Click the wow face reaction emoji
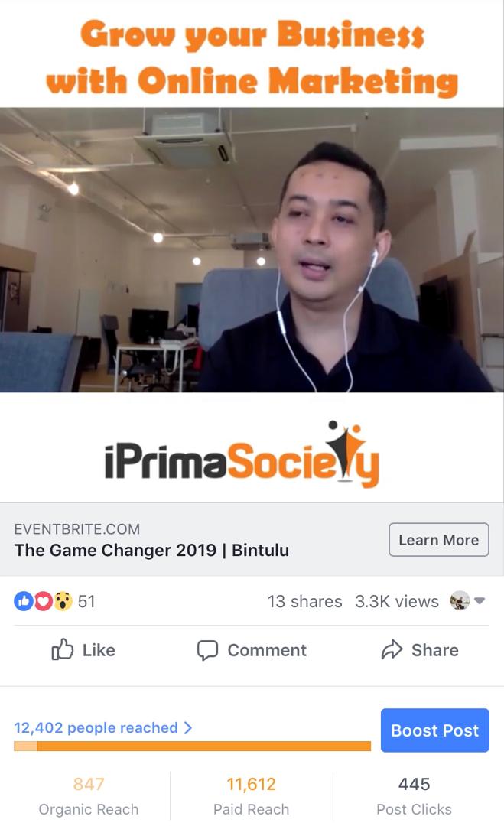The image size is (504, 826). pyautogui.click(x=63, y=601)
